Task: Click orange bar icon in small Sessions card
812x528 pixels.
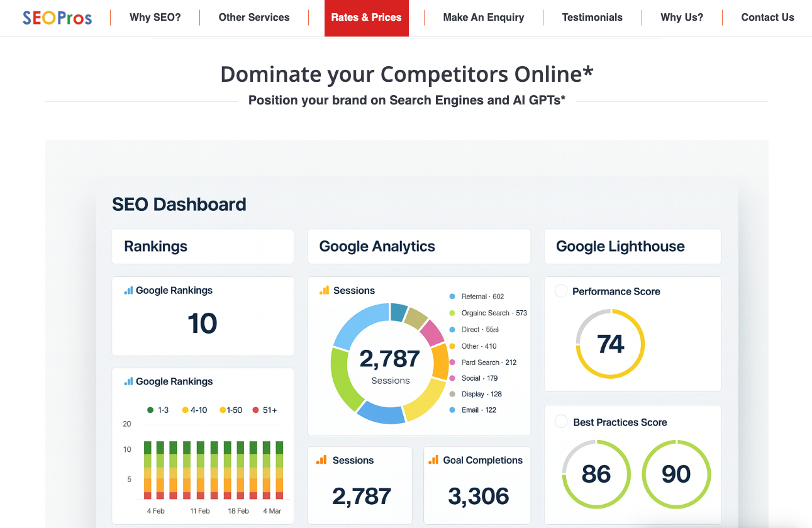Action: coord(321,461)
